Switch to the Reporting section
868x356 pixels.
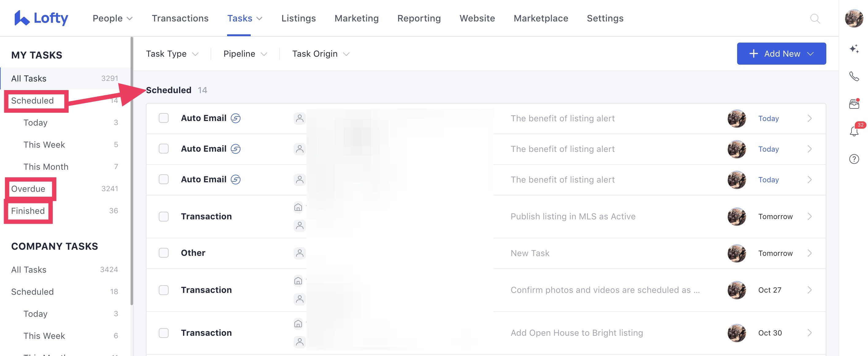click(x=419, y=18)
